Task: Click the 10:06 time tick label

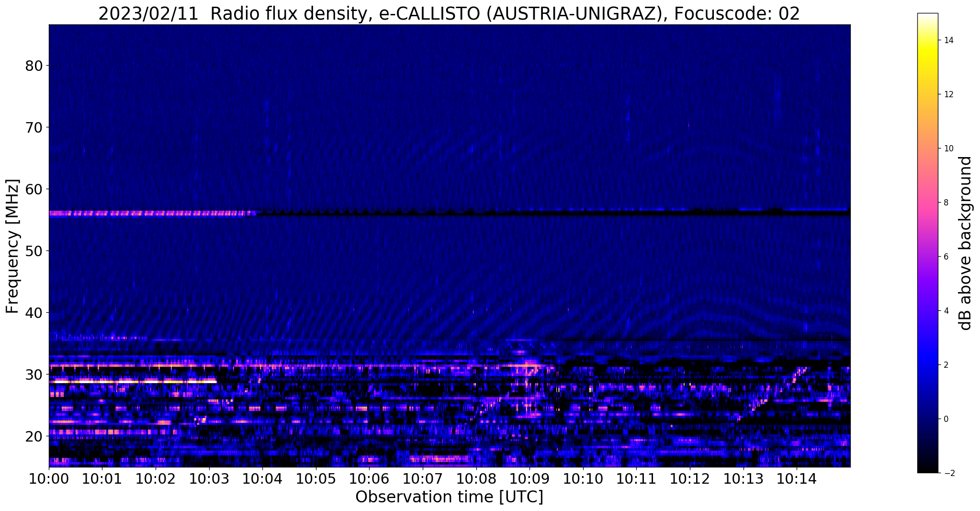Action: click(369, 479)
